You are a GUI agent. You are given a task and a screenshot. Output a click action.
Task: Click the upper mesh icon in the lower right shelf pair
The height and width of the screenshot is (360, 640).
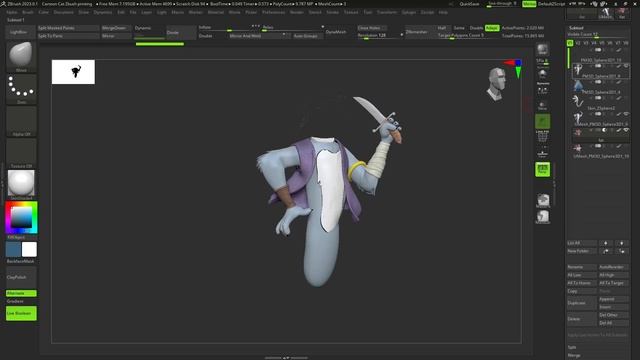542,200
